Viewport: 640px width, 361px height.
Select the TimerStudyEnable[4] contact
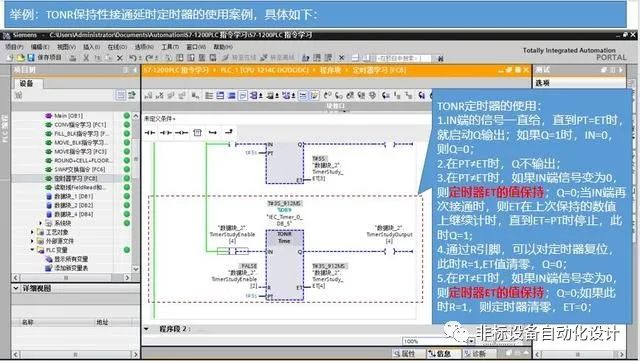coord(232,251)
